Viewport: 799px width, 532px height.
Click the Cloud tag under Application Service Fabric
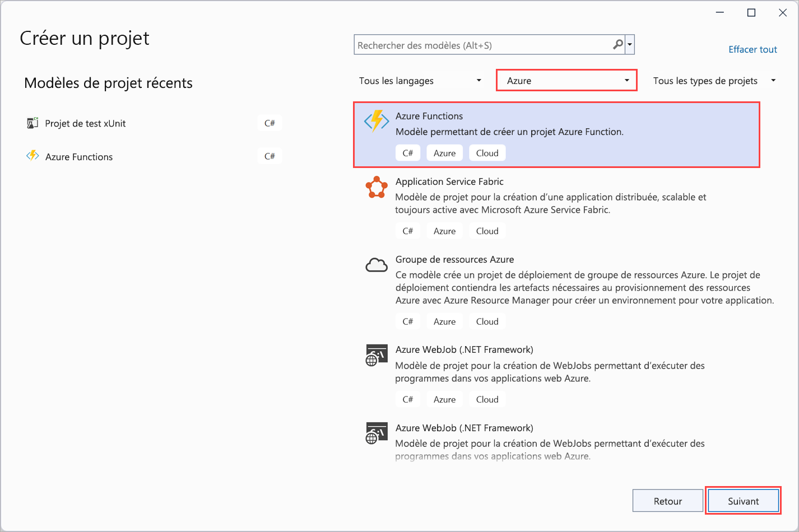coord(487,231)
